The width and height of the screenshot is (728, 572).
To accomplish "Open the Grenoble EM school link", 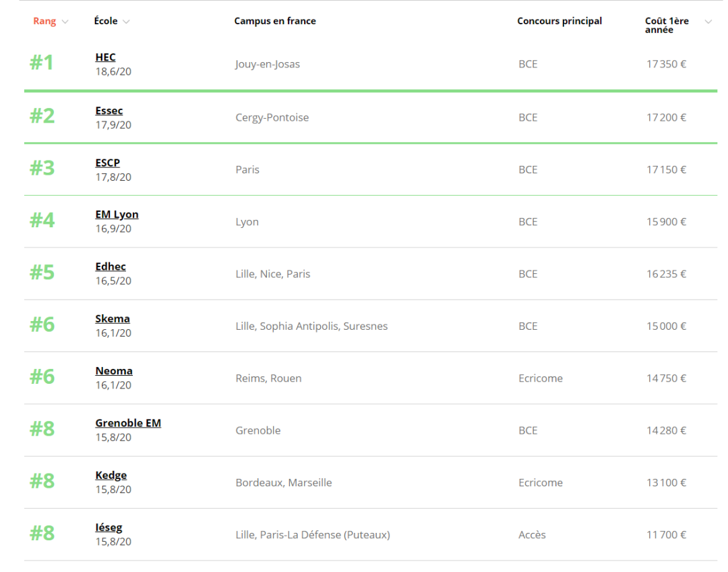I will (128, 423).
